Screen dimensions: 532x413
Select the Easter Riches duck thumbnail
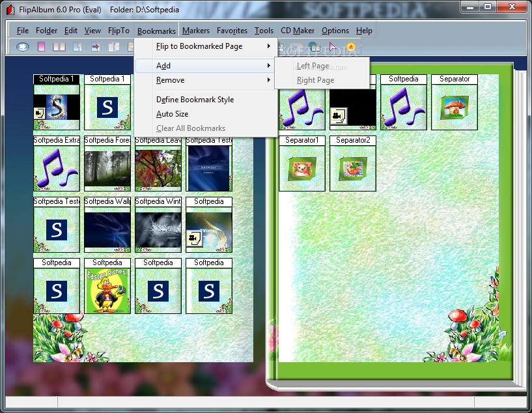point(107,286)
